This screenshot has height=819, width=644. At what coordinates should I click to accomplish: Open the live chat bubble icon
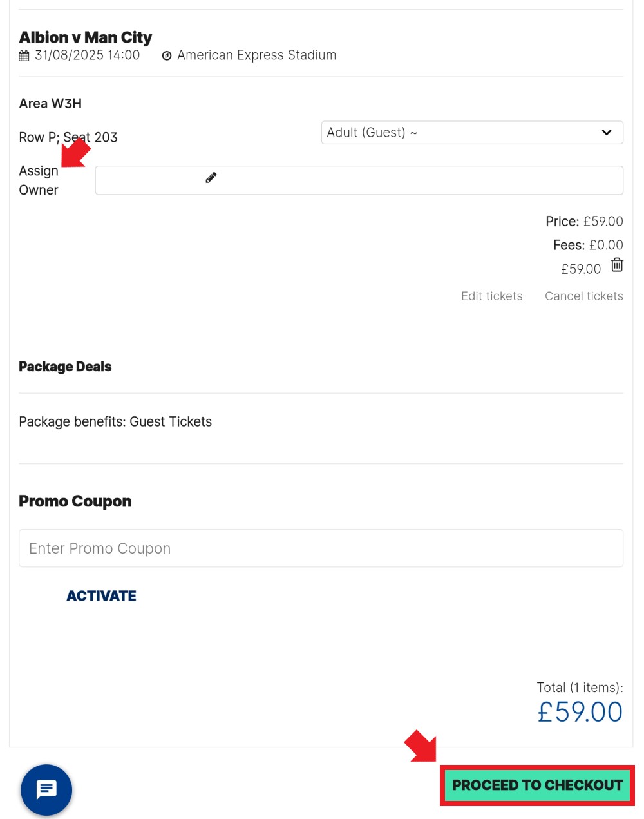coord(46,790)
